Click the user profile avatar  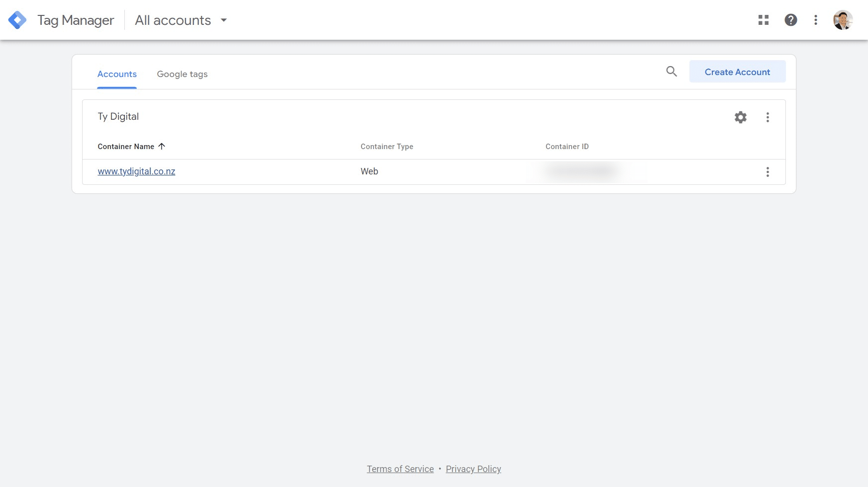(843, 20)
